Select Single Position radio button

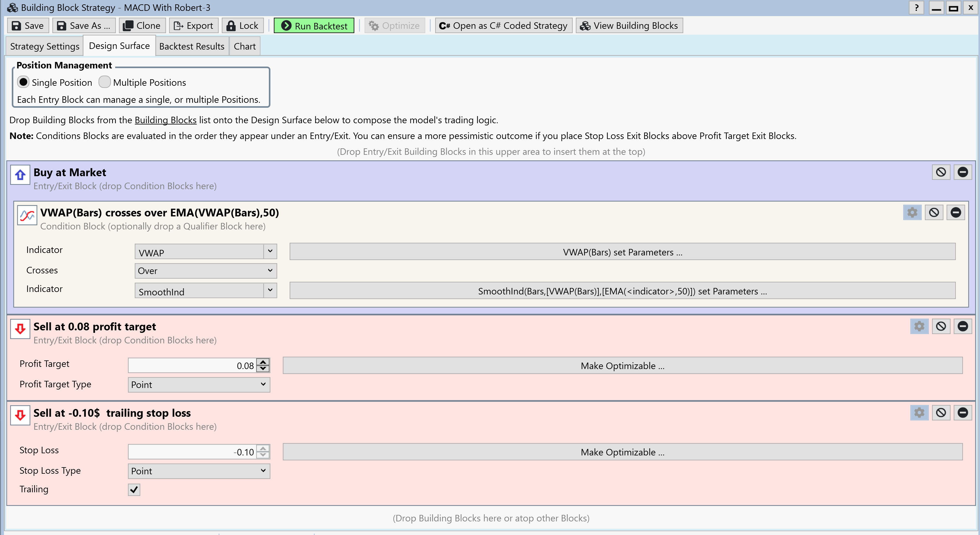23,82
